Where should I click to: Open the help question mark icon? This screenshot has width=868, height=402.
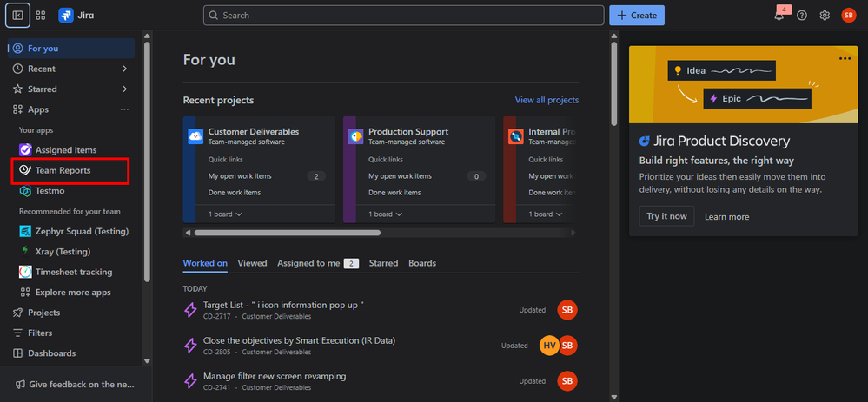click(802, 16)
